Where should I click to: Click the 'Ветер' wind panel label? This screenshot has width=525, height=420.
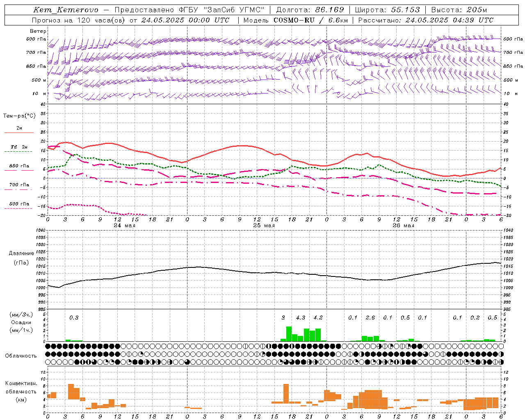(38, 31)
